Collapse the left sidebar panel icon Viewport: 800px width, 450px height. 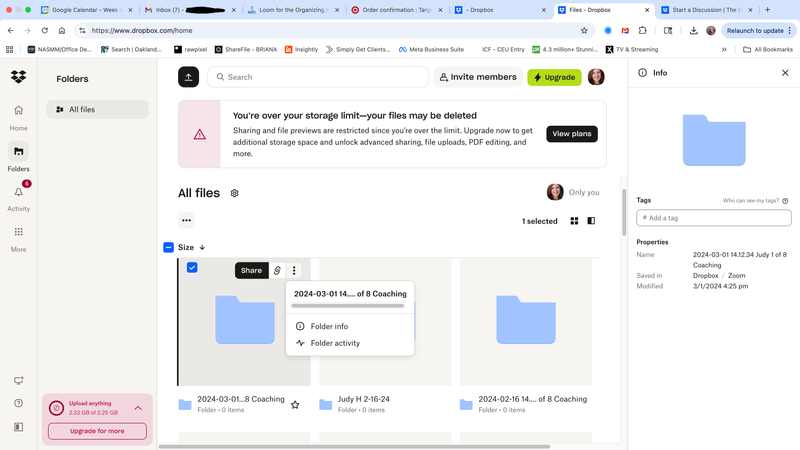tap(18, 427)
